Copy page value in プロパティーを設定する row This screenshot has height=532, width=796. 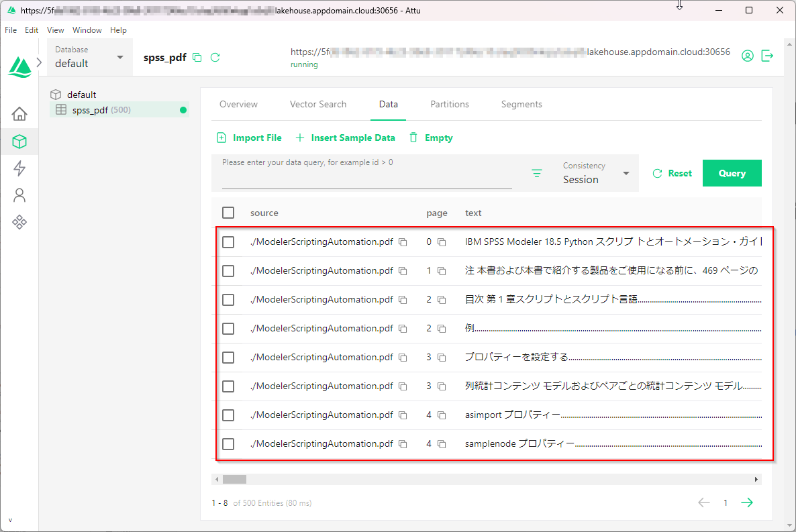coord(442,358)
